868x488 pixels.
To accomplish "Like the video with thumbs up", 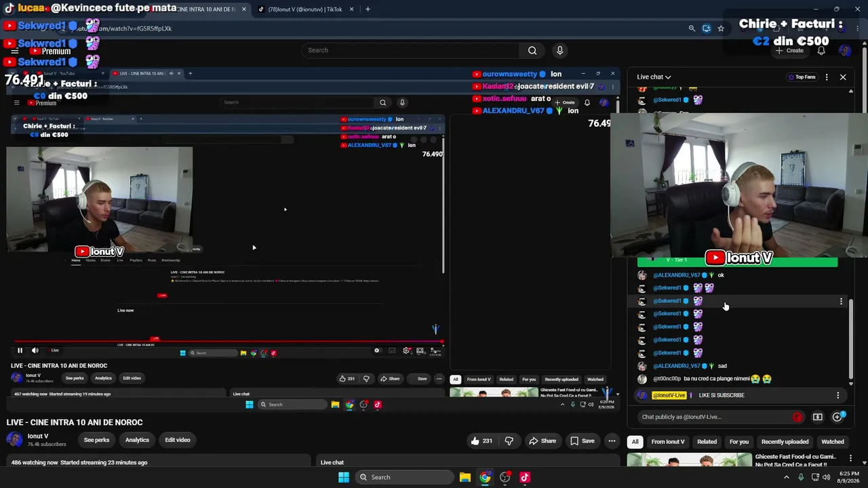I will coord(481,441).
